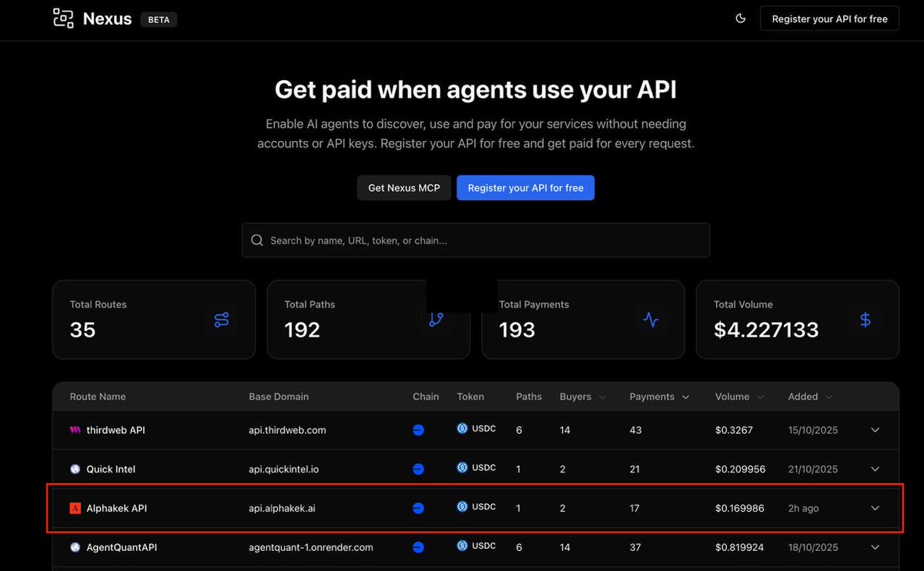
Task: Click the $0.819924 volume value
Action: pyautogui.click(x=740, y=547)
